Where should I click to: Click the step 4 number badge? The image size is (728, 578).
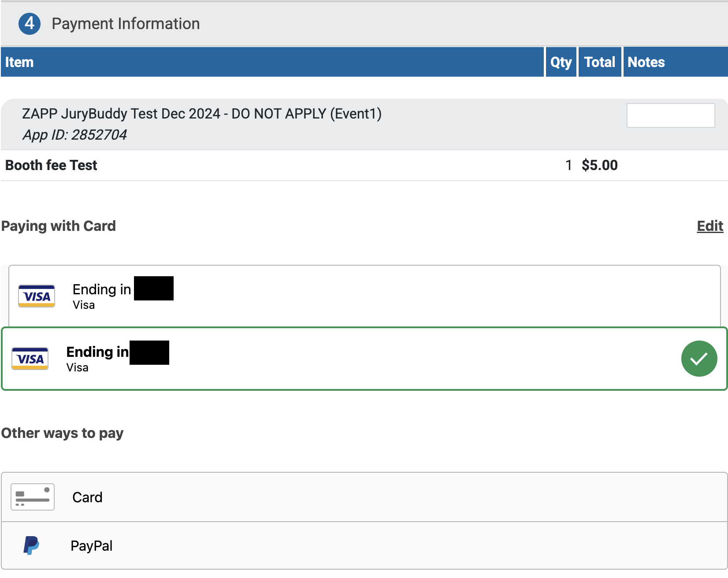tap(29, 23)
